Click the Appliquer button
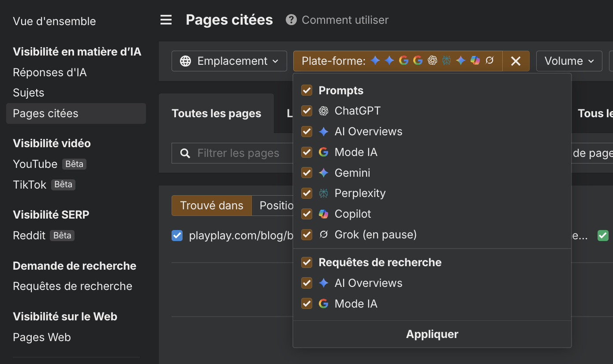 pyautogui.click(x=432, y=334)
